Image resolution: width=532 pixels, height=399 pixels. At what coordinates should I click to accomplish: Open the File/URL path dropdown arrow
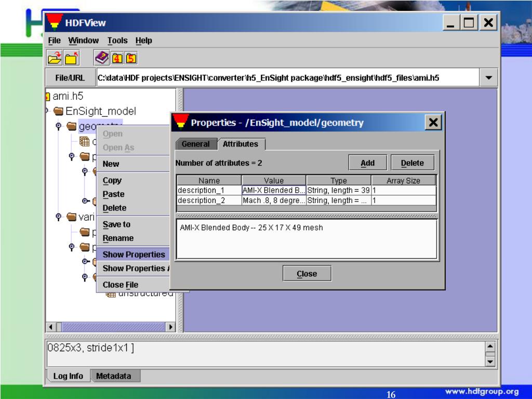coord(488,77)
